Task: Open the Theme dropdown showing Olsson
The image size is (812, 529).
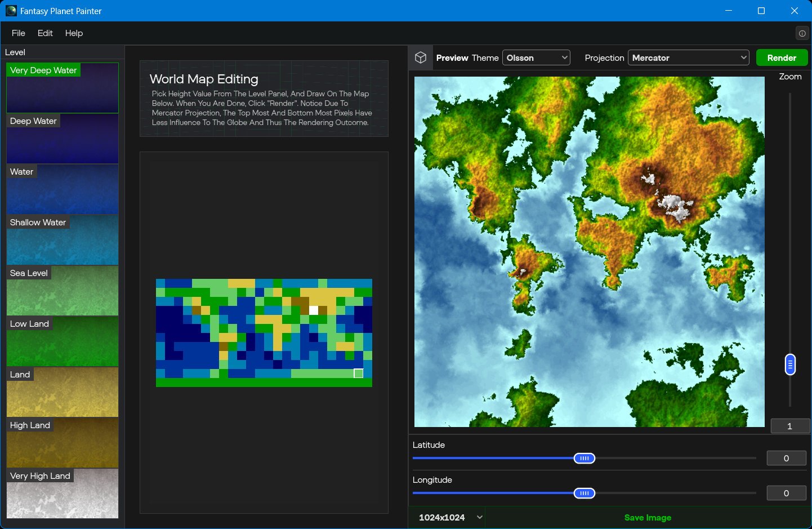Action: pyautogui.click(x=536, y=57)
